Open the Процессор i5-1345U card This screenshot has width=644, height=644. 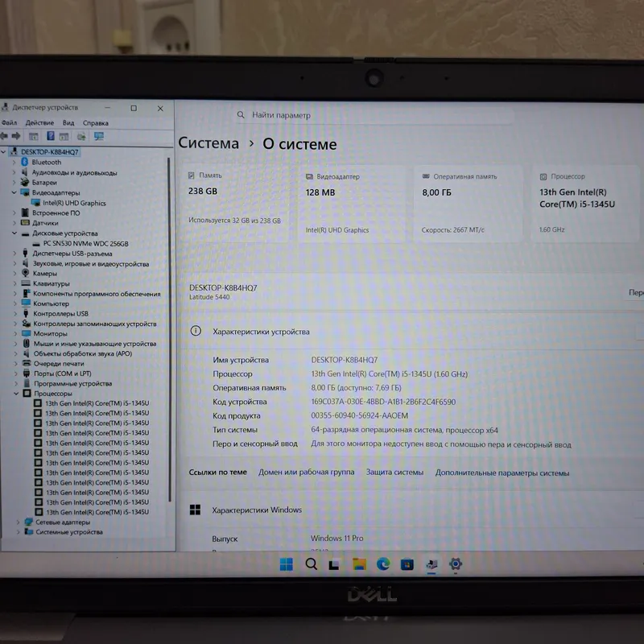click(585, 204)
